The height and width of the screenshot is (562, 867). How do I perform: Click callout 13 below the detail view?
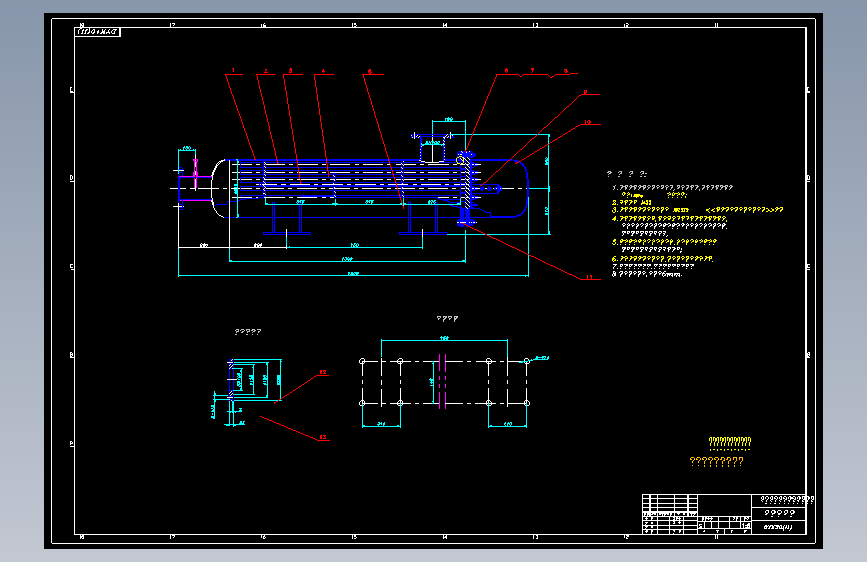point(323,437)
